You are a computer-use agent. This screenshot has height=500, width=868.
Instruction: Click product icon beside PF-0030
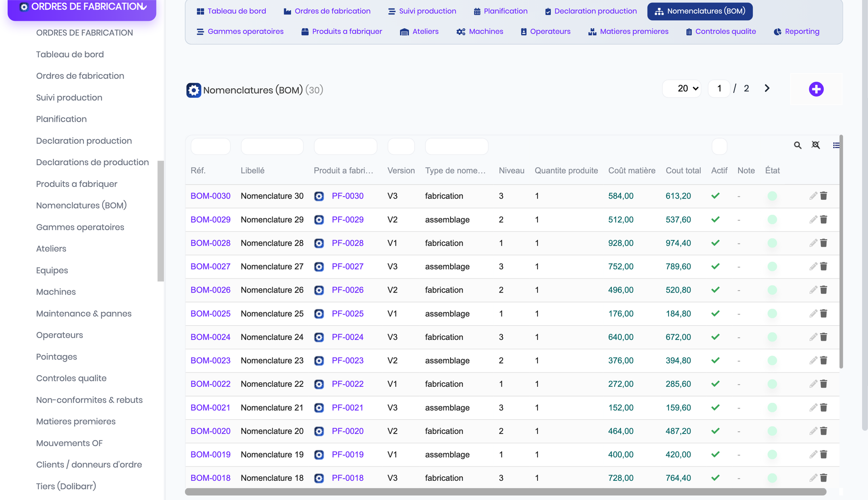(x=319, y=196)
